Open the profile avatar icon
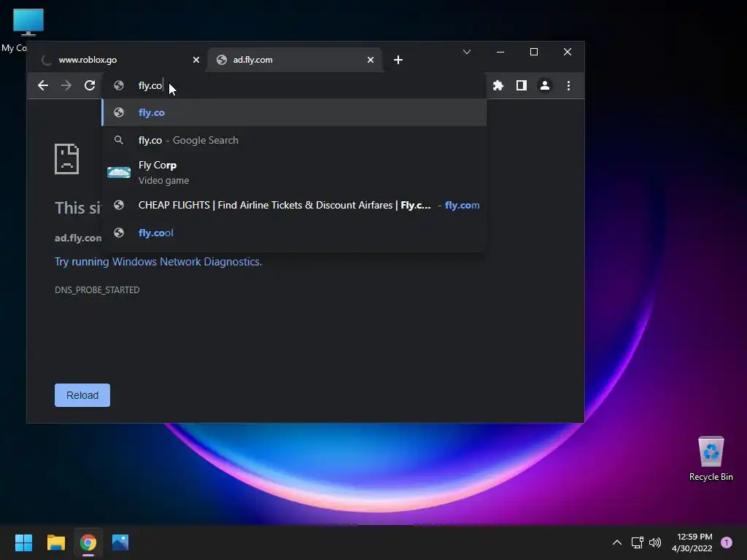Viewport: 747px width, 560px height. click(544, 86)
